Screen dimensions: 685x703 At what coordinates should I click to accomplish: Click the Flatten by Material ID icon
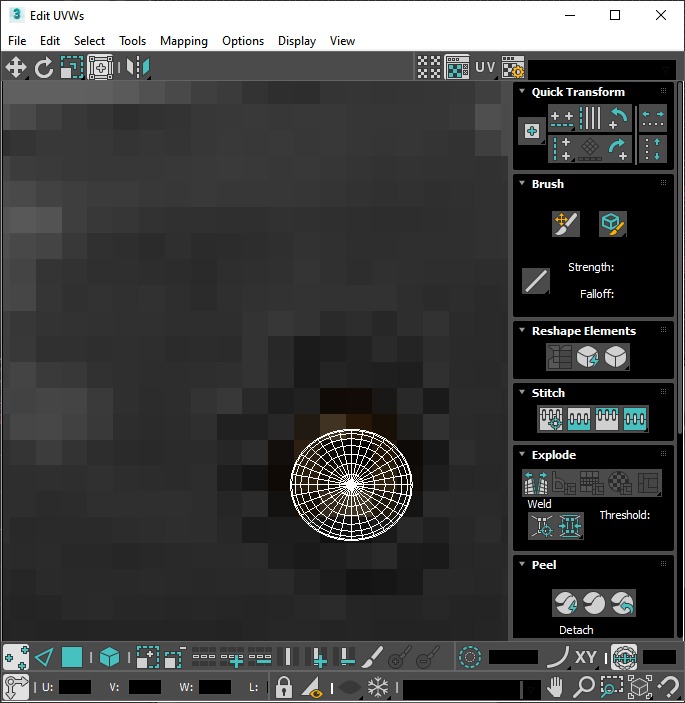[620, 483]
